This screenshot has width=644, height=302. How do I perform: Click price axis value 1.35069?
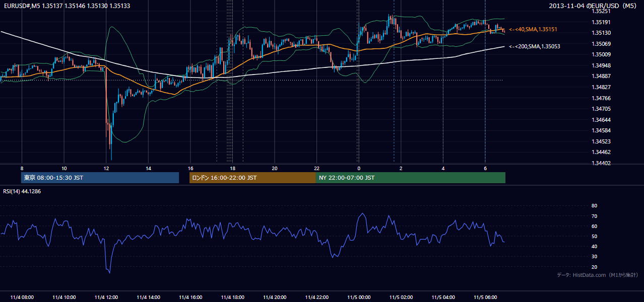pos(601,44)
